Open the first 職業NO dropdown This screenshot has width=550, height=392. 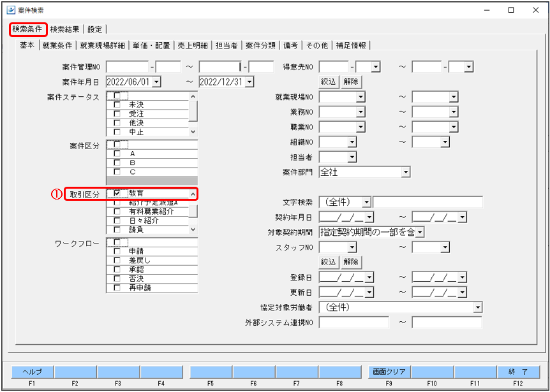360,126
